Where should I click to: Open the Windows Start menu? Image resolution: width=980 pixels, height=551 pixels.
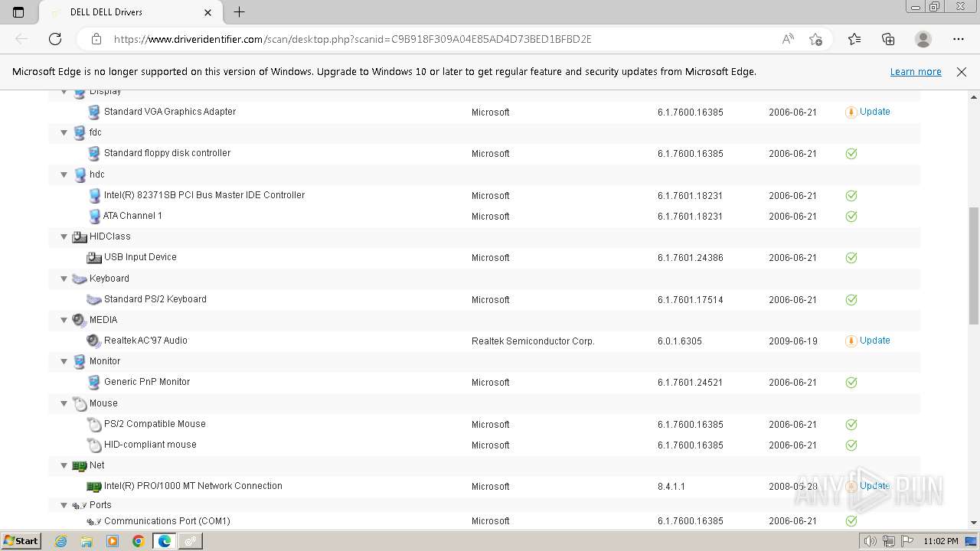21,541
